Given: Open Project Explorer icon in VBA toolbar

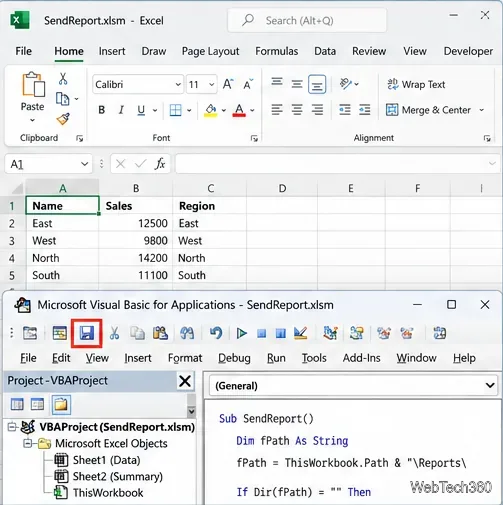Looking at the screenshot, I should [x=330, y=333].
